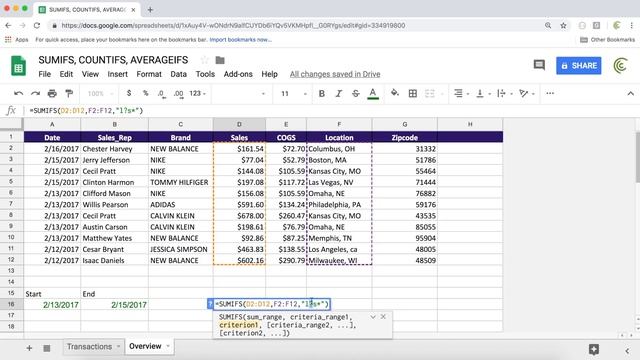
Task: Open the Tools menu
Action: click(x=205, y=74)
